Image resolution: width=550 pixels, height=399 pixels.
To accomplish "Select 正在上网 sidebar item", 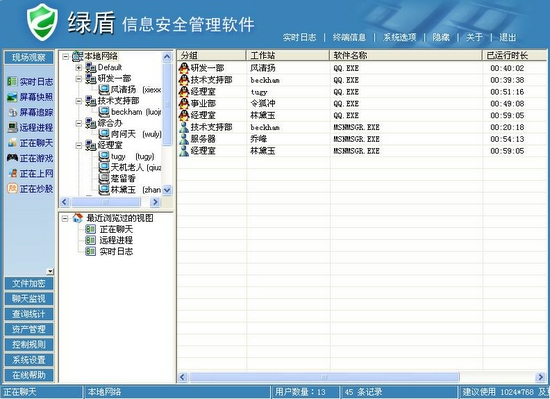I will (30, 173).
